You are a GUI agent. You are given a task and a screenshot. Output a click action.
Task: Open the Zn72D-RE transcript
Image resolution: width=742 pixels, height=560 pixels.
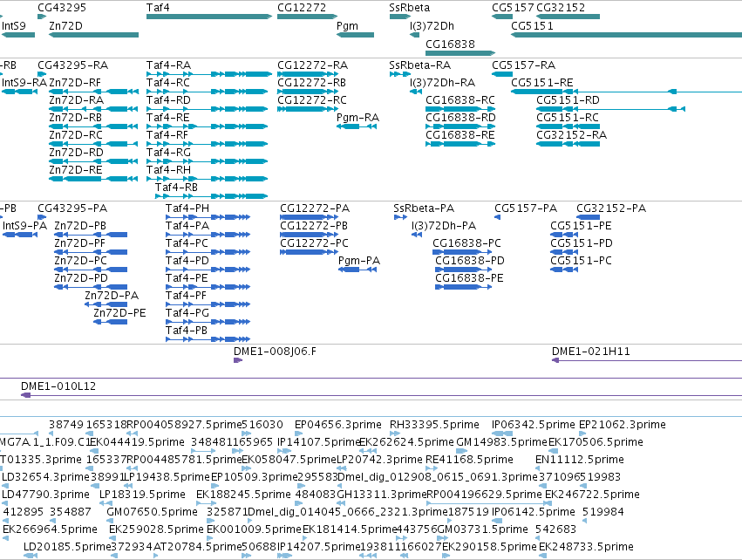coord(75,169)
